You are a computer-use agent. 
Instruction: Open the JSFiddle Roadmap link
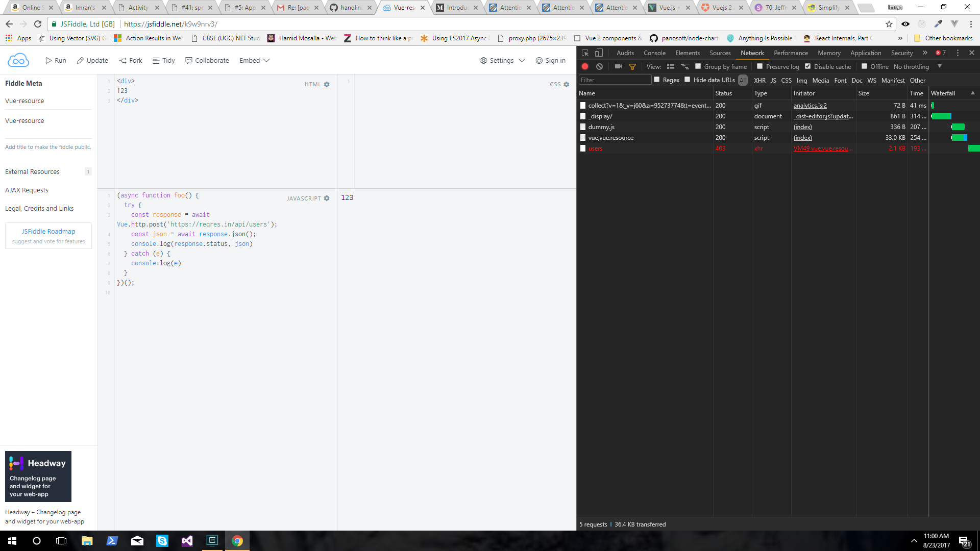pos(48,231)
